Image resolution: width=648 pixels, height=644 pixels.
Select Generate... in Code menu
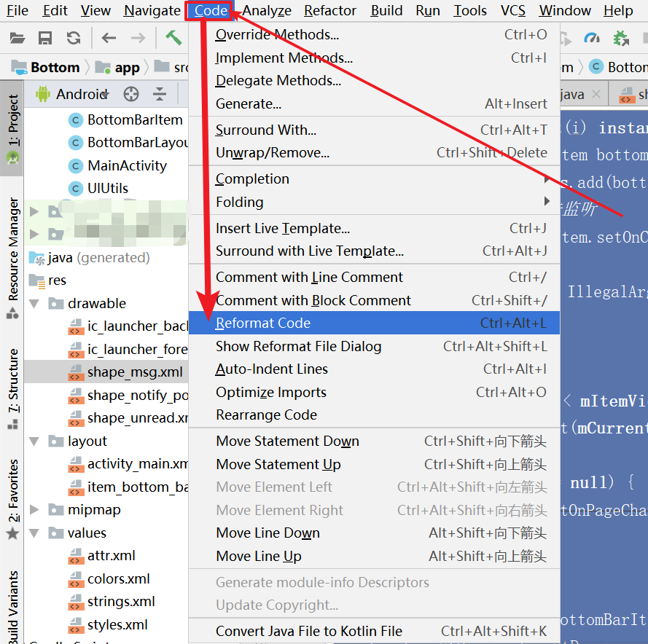(375, 103)
